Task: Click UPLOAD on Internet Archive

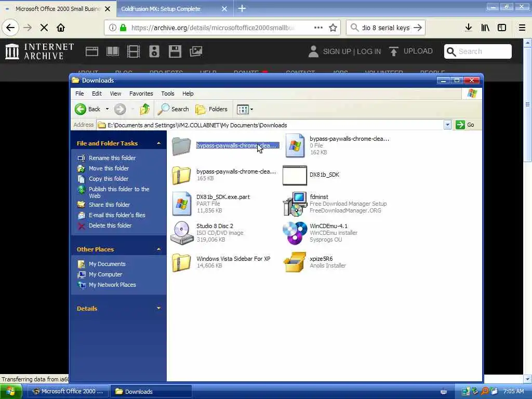Action: pos(410,51)
